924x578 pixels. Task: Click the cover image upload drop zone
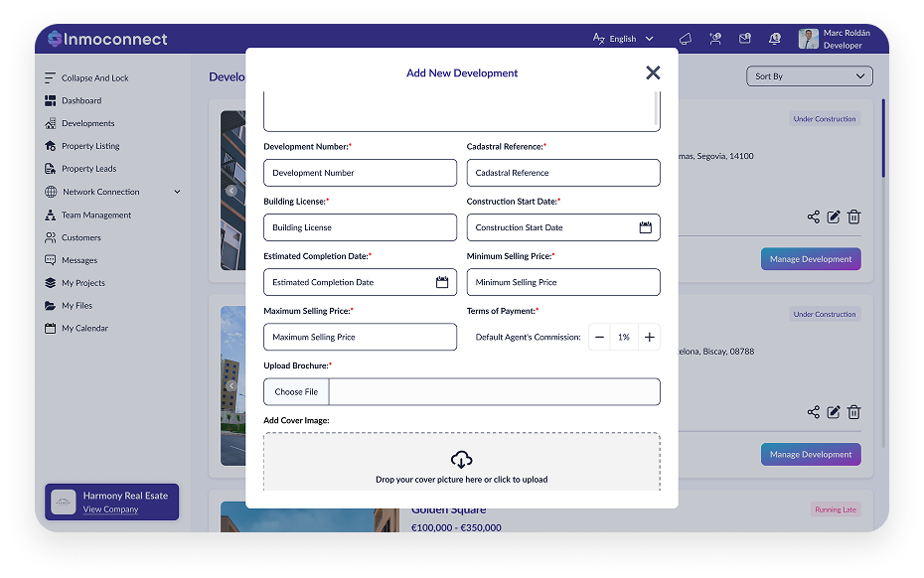pos(462,462)
